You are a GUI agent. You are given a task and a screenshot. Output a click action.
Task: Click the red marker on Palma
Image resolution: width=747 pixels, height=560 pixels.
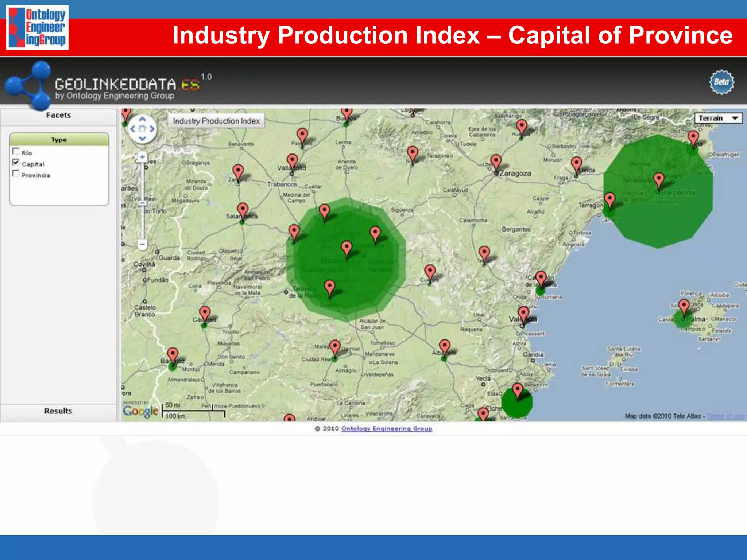pos(684,306)
